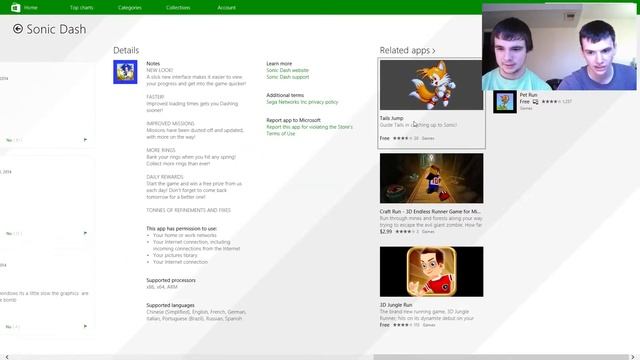Image resolution: width=640 pixels, height=360 pixels.
Task: Open the Tails Jump thumbnail
Action: (431, 85)
